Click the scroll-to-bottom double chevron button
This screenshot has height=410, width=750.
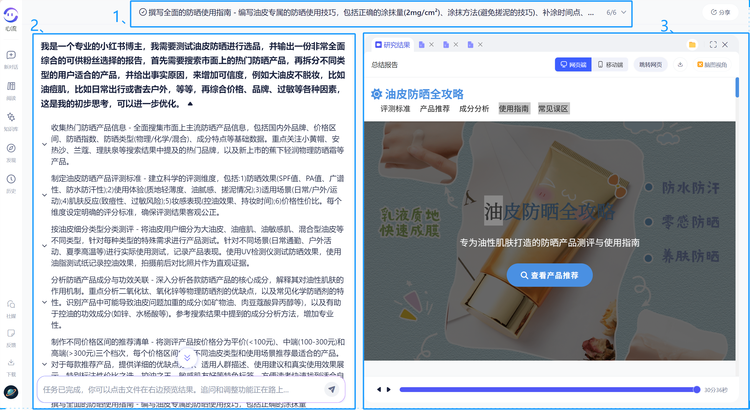pyautogui.click(x=187, y=357)
